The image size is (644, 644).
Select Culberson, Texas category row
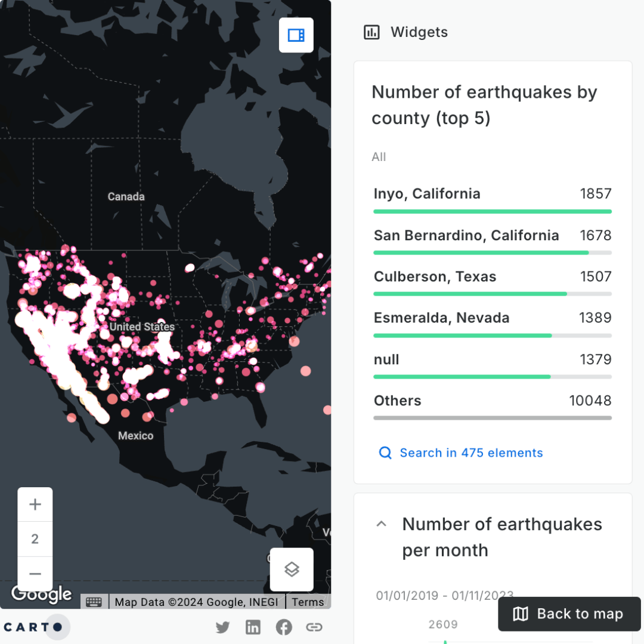493,282
